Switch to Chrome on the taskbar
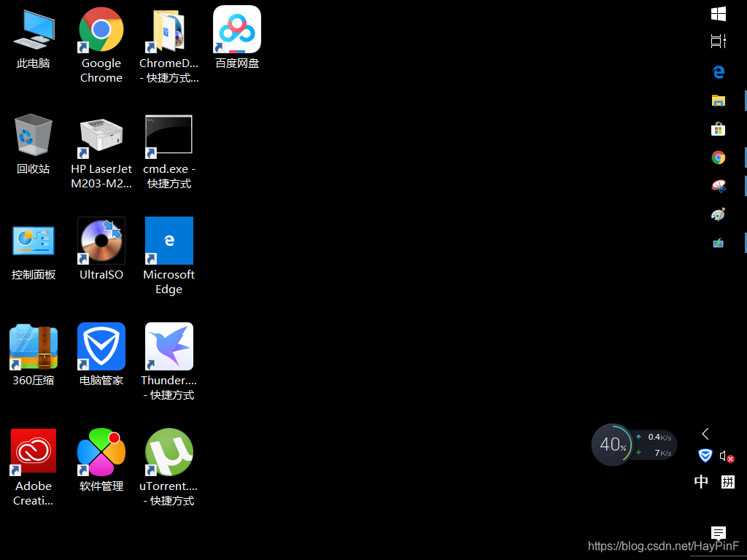Screen dimensions: 747x560 (x=719, y=157)
